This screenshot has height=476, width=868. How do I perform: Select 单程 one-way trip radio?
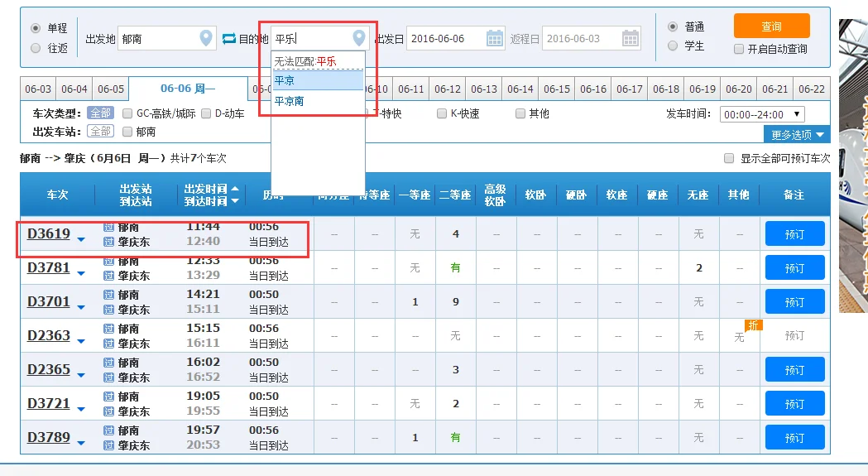coord(36,27)
